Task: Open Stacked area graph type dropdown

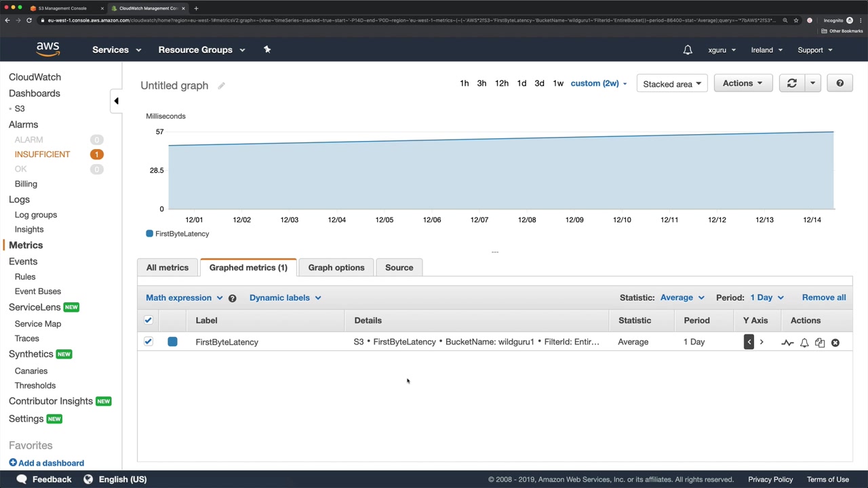Action: [672, 83]
